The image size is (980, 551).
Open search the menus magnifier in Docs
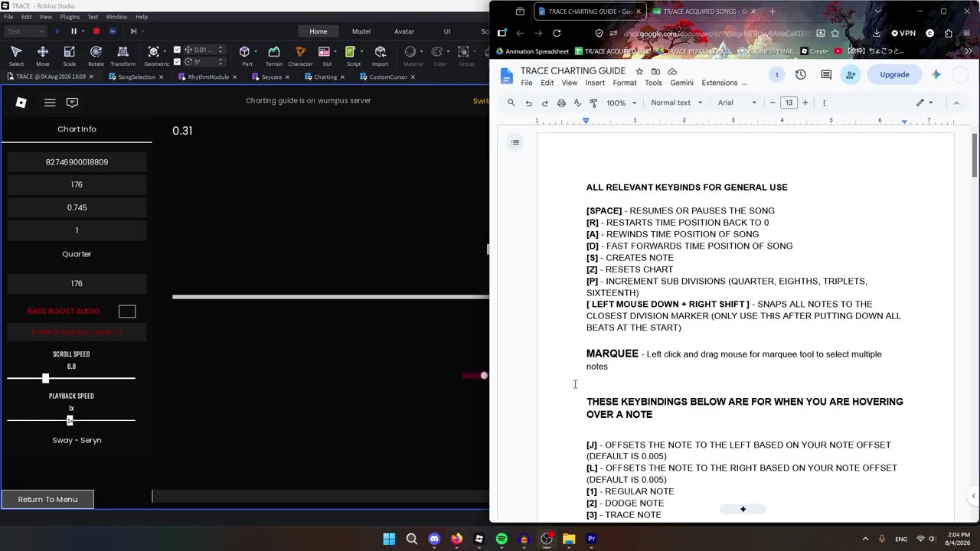(511, 103)
